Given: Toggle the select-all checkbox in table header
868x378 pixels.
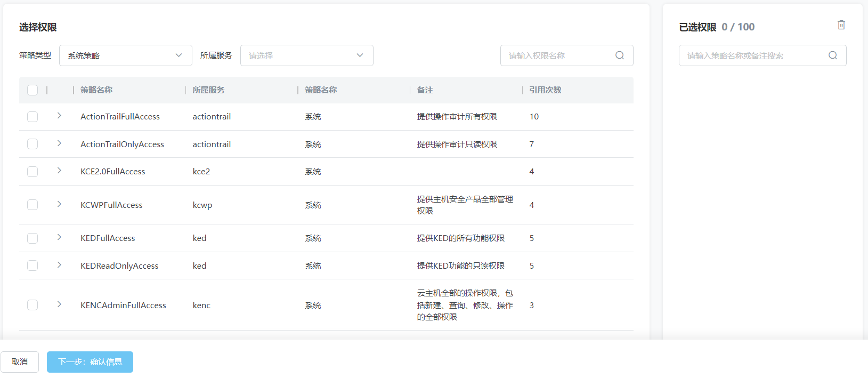Looking at the screenshot, I should 33,90.
